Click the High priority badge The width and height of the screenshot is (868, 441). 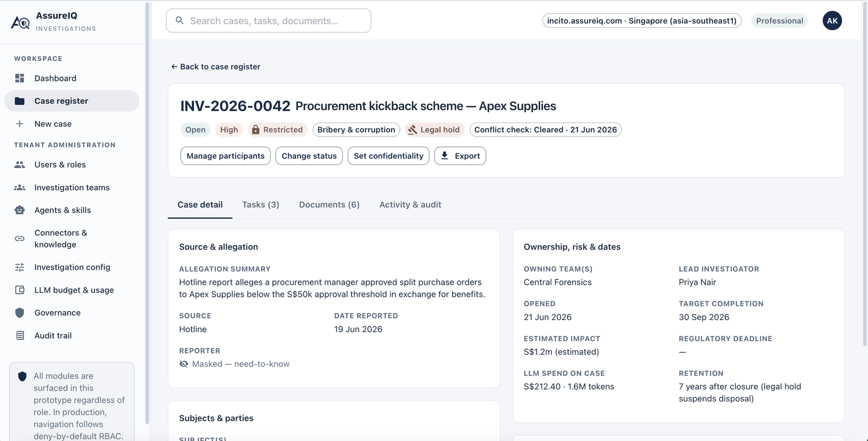pos(229,130)
